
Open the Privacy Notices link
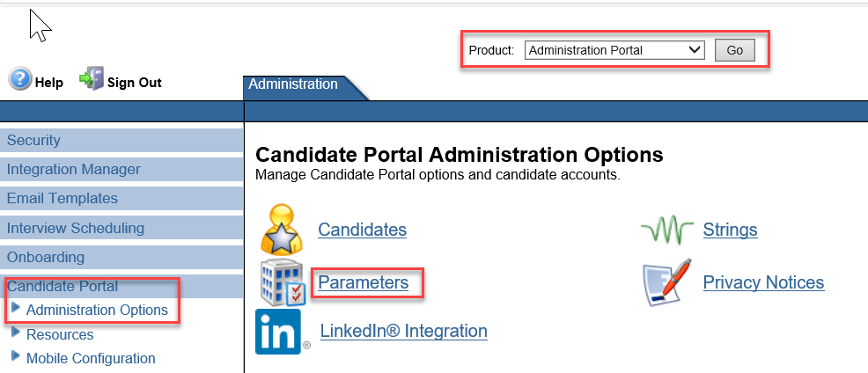[763, 282]
